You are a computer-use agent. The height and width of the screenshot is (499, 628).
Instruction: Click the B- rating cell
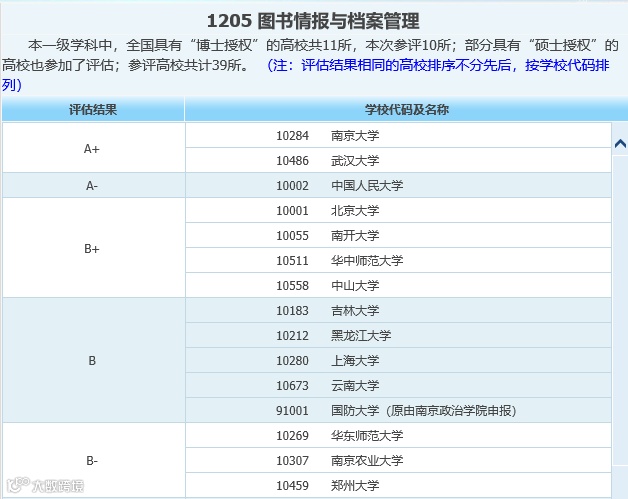[94, 461]
